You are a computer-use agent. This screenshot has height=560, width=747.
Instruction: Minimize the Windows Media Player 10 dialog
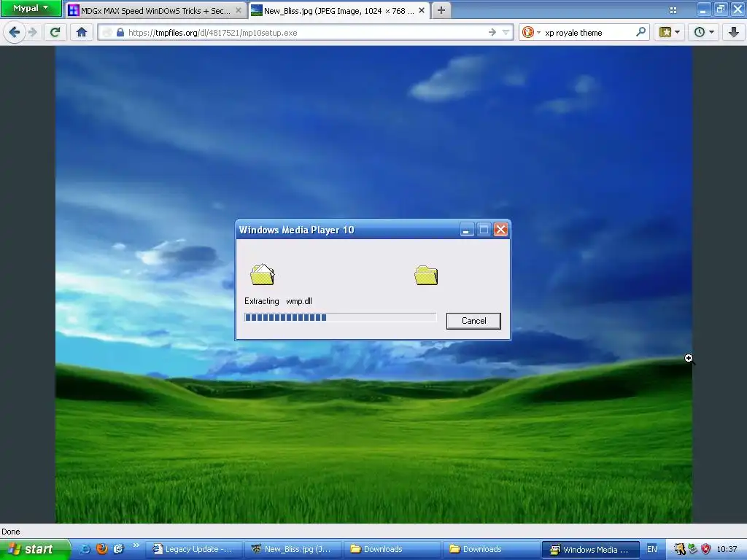point(467,230)
